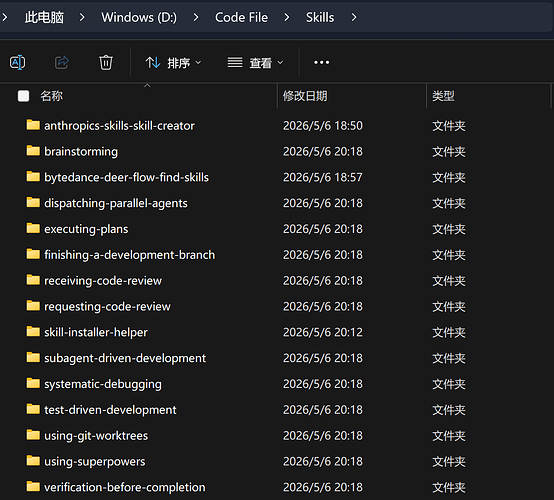Select the using-superpowers folder name

pos(95,461)
